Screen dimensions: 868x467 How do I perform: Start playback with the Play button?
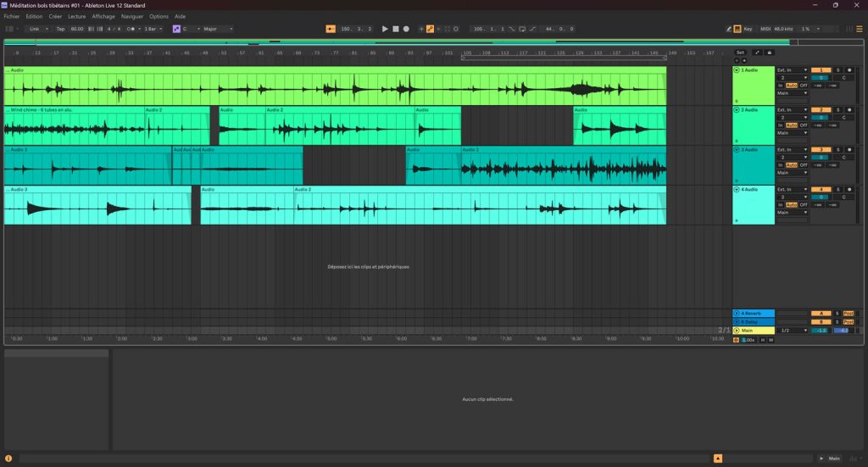pos(385,29)
